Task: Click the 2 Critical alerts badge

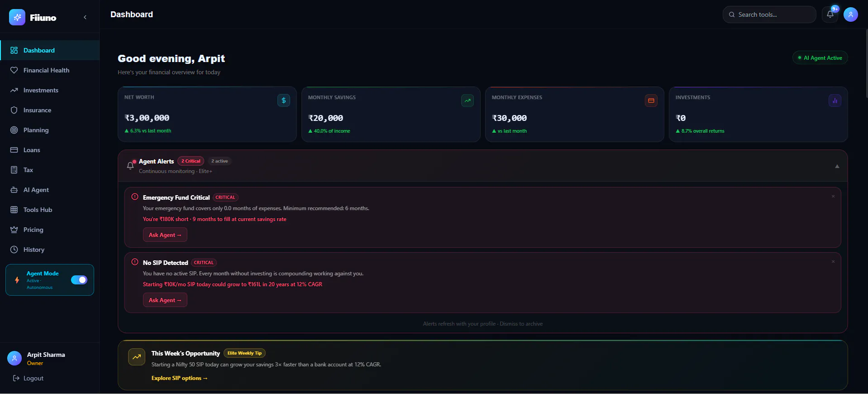Action: pos(191,161)
